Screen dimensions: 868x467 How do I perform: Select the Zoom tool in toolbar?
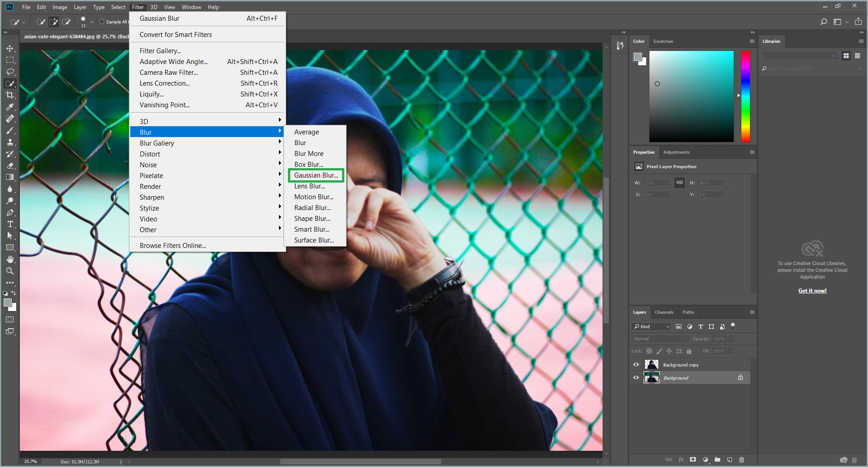[x=10, y=271]
